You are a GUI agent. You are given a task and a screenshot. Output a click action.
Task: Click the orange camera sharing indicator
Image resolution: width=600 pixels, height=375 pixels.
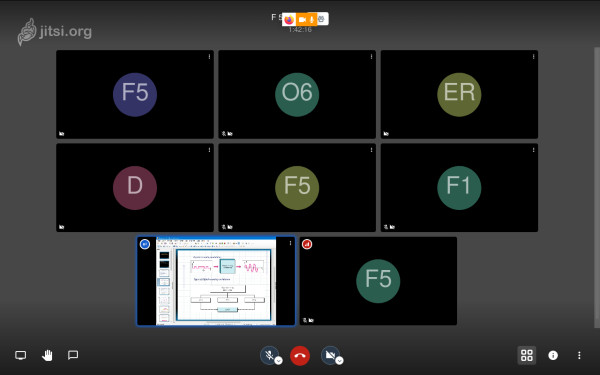tap(302, 19)
